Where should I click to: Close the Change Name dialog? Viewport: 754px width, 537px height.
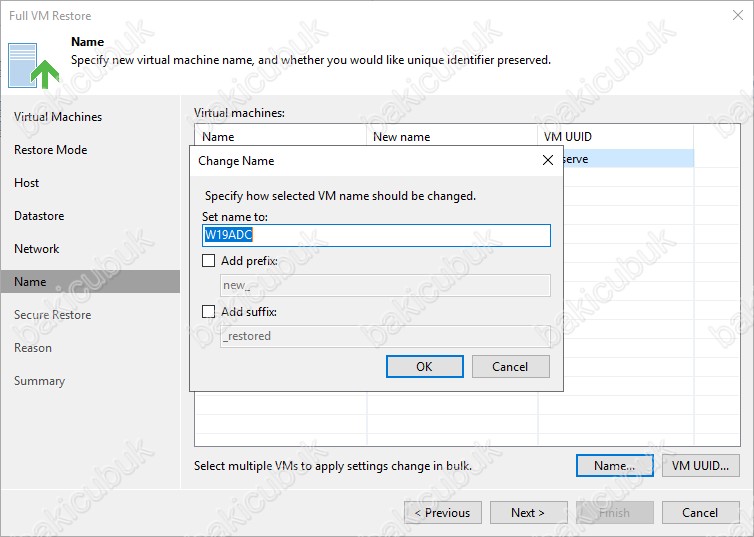point(548,161)
